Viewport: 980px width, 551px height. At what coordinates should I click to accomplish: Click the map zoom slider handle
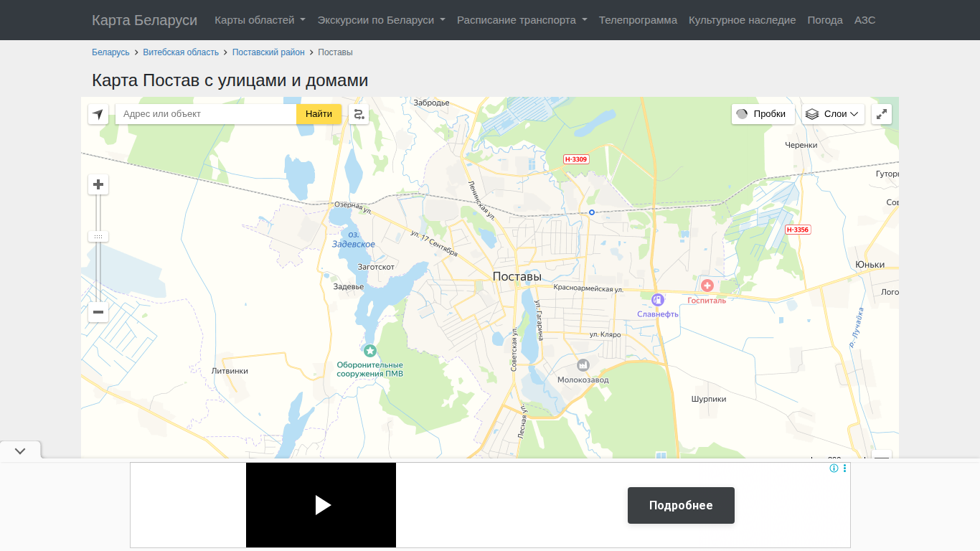98,237
